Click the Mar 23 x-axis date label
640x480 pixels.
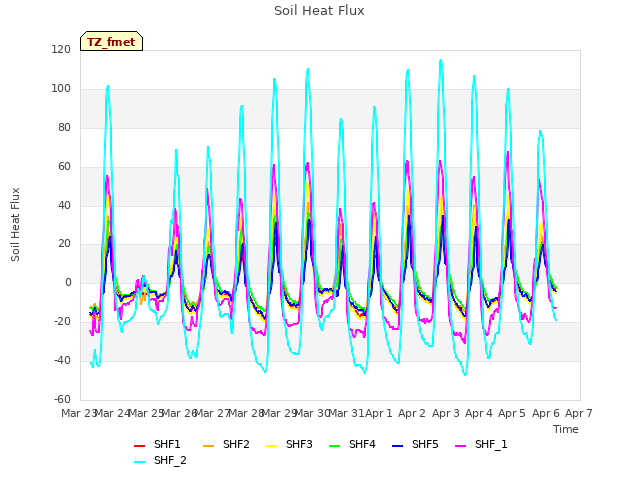coord(79,413)
